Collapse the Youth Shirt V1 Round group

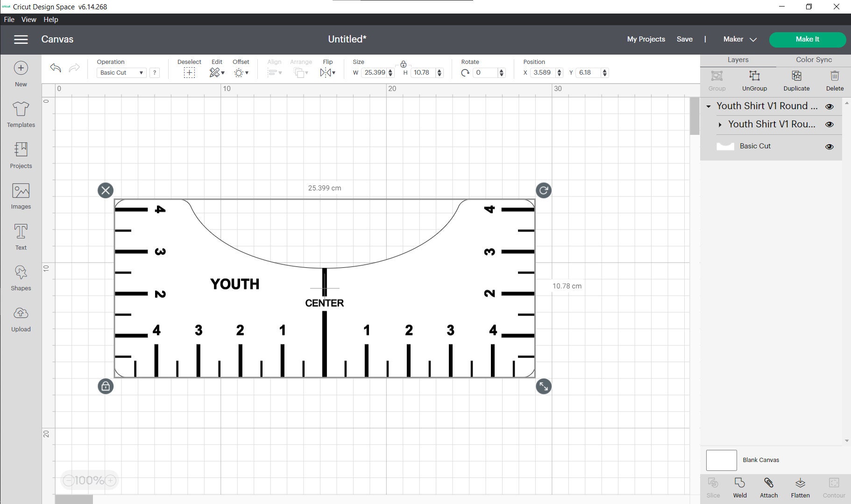click(x=709, y=106)
